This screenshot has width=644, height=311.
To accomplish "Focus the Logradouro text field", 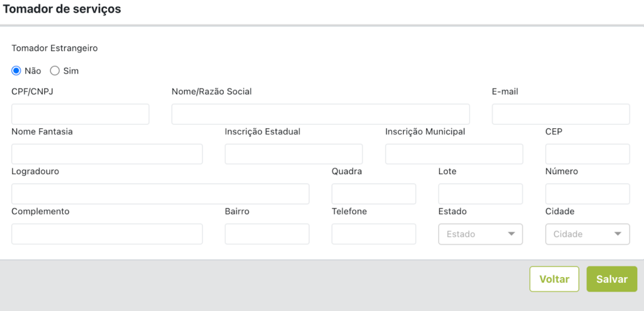I will 160,194.
